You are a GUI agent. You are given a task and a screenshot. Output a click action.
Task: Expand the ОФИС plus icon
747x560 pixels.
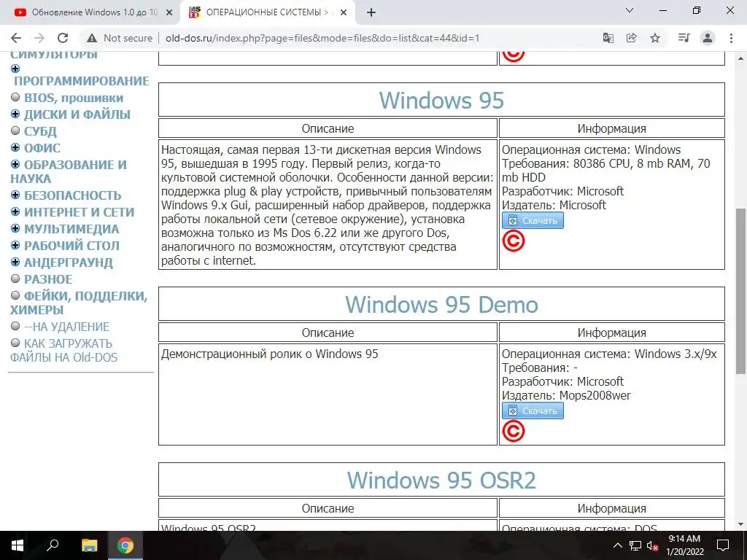(x=15, y=147)
